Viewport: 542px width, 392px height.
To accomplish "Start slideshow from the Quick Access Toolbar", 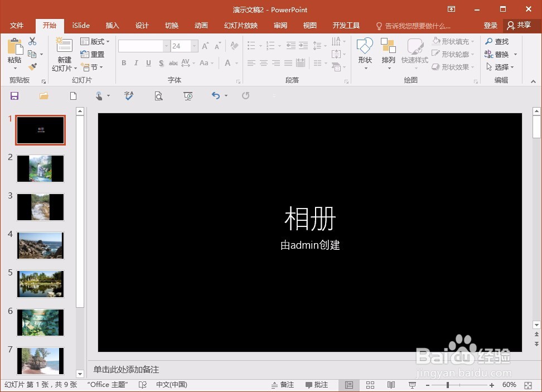I will [188, 95].
